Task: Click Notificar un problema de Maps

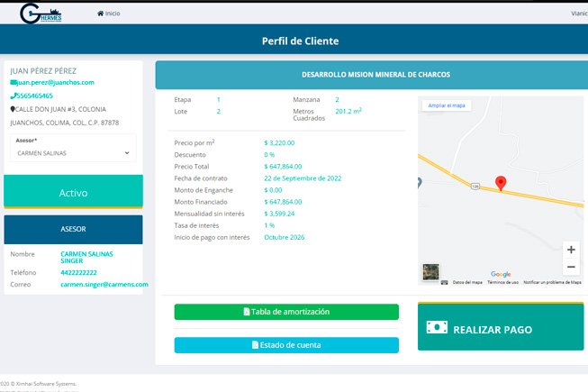Action: 552,282
